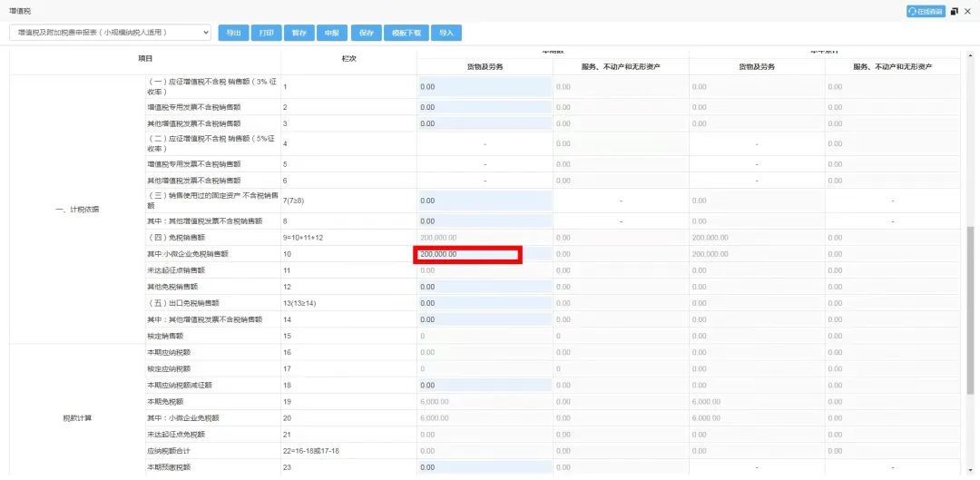The width and height of the screenshot is (980, 480).
Task: Click the 模板下载 template download button
Action: [x=407, y=34]
